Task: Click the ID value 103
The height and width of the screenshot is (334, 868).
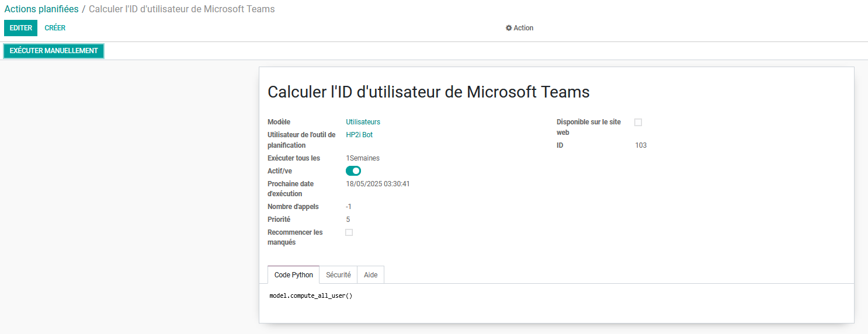Action: point(641,145)
